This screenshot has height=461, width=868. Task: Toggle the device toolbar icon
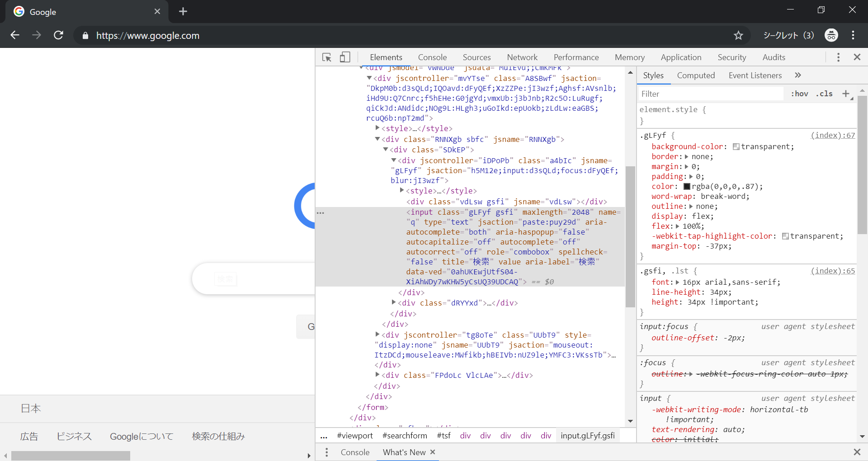click(x=345, y=57)
